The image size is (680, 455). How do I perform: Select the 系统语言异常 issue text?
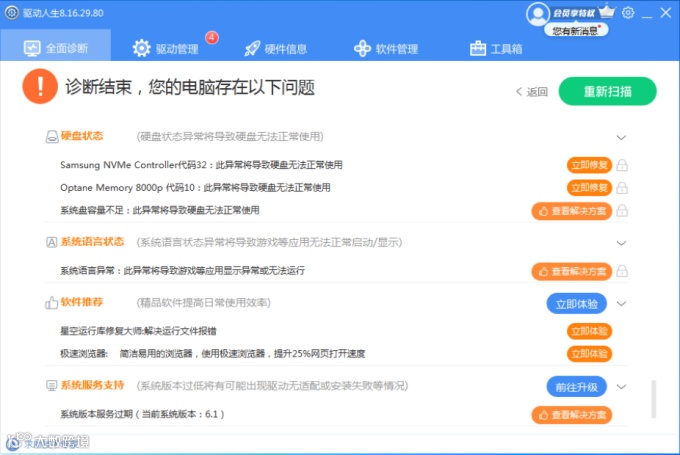(182, 271)
